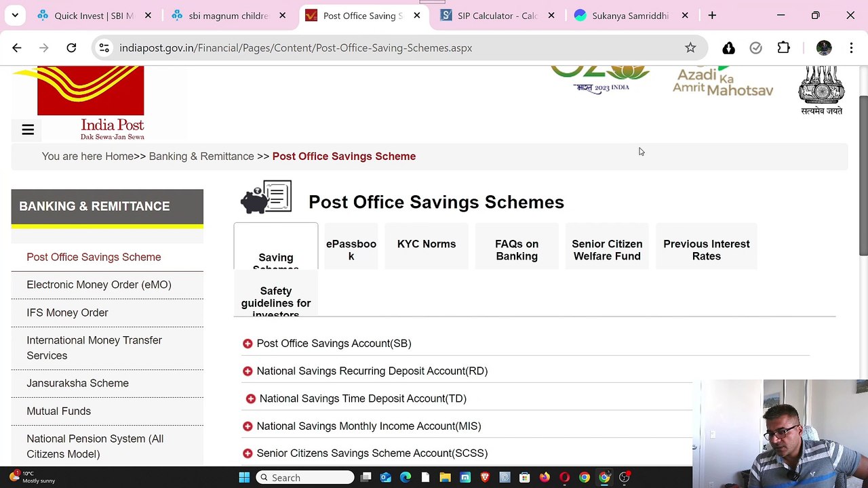Open Outlook from the taskbar
868x488 pixels.
(385, 478)
